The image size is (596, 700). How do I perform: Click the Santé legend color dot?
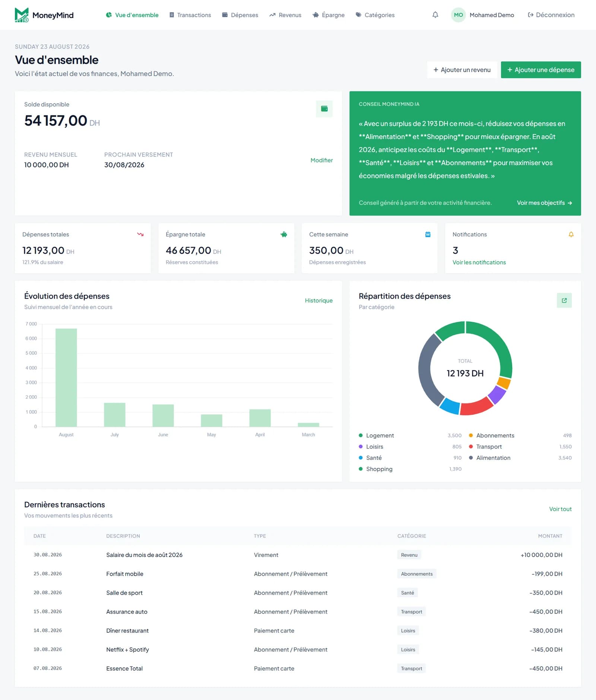[361, 458]
